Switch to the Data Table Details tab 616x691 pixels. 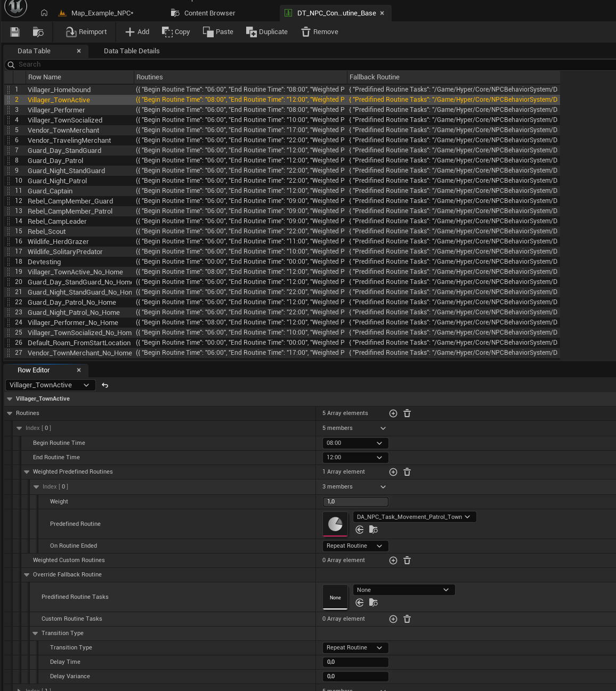(x=132, y=51)
